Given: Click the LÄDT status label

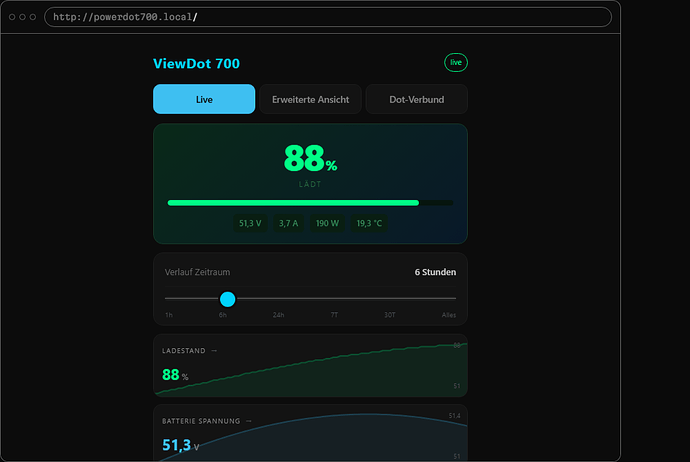Looking at the screenshot, I should click(310, 184).
